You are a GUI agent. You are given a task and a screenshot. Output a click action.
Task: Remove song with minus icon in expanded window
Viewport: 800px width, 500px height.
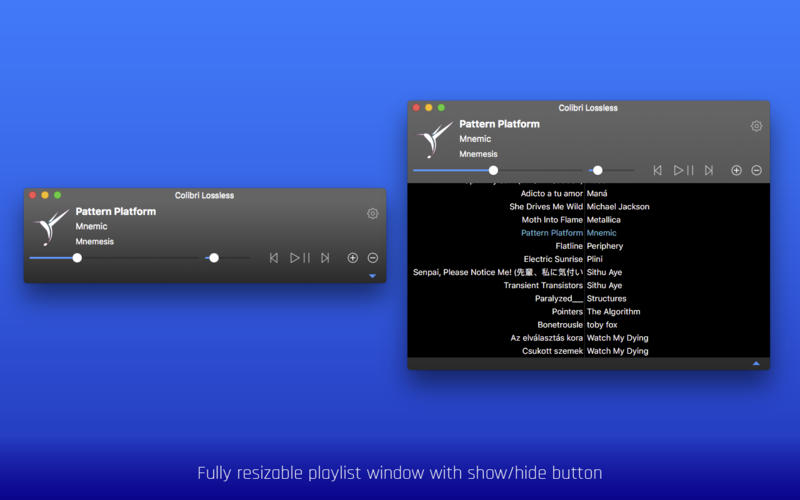(757, 170)
